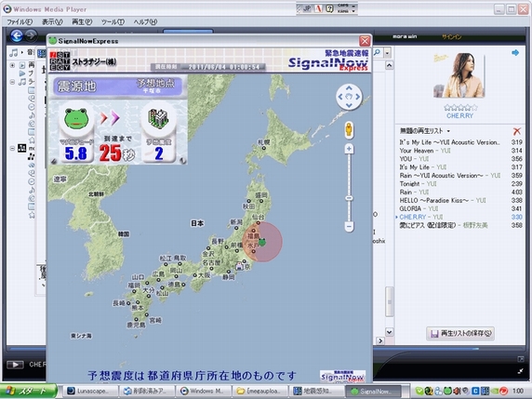The height and width of the screenshot is (399, 532).
Task: Click the Street View pegman icon
Action: pos(349,130)
